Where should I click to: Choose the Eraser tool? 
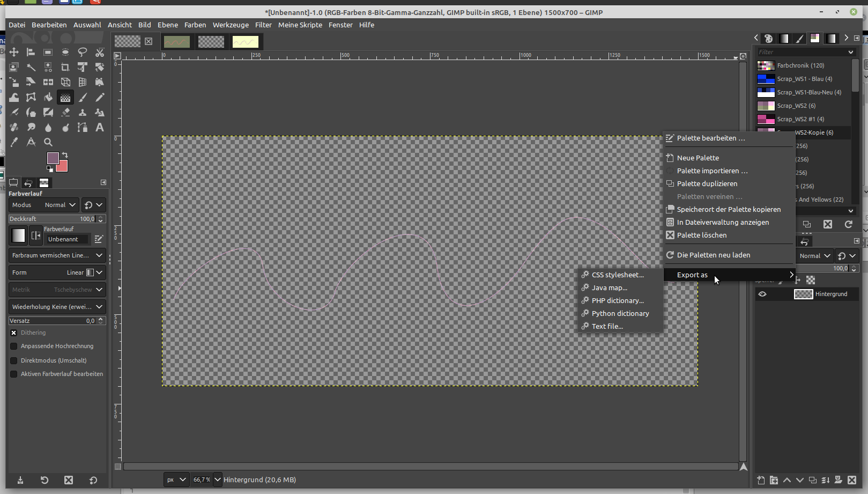pyautogui.click(x=65, y=112)
